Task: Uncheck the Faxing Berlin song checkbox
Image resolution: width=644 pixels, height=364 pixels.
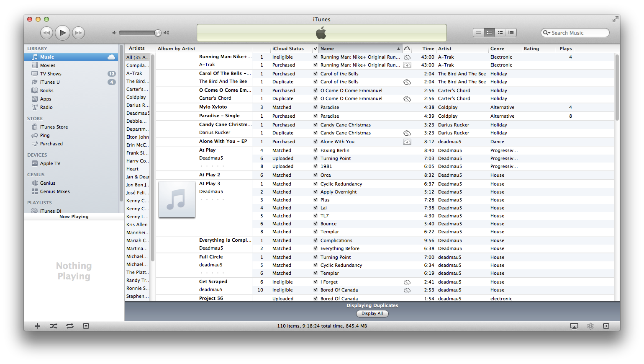Action: coord(316,150)
